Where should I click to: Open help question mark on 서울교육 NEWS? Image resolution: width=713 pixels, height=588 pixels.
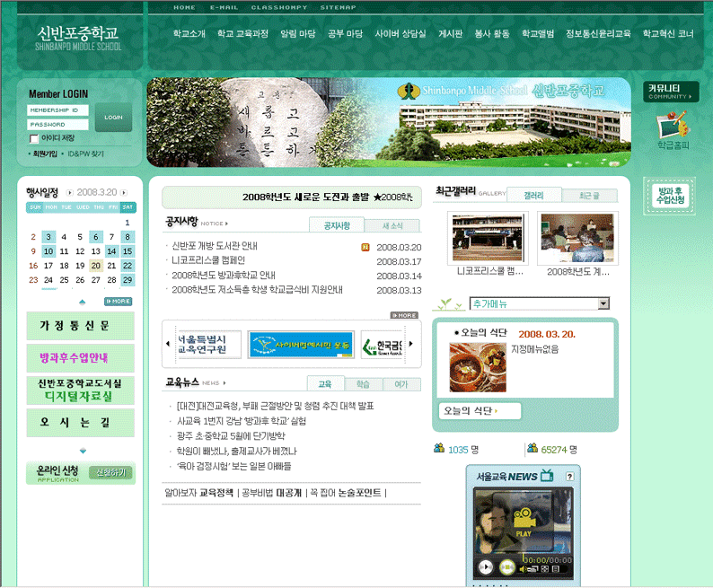pos(569,476)
